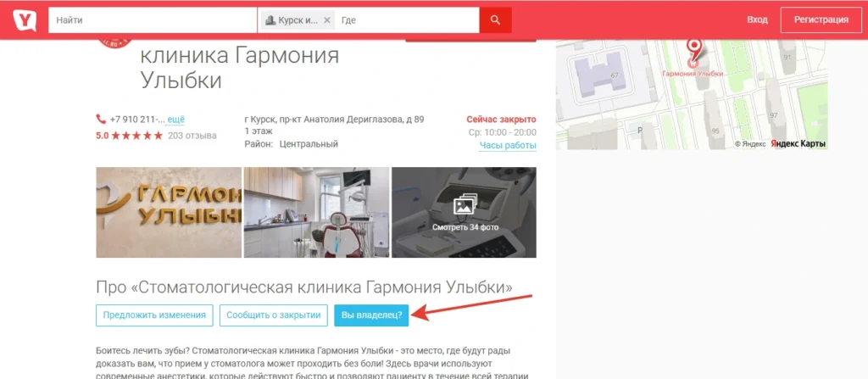Click the five-star rating

tap(136, 135)
